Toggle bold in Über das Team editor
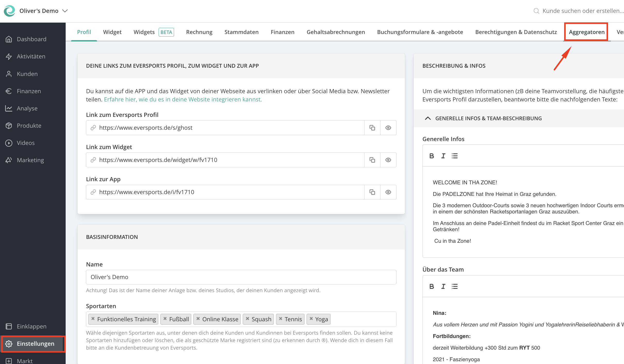624x364 pixels. click(x=432, y=286)
